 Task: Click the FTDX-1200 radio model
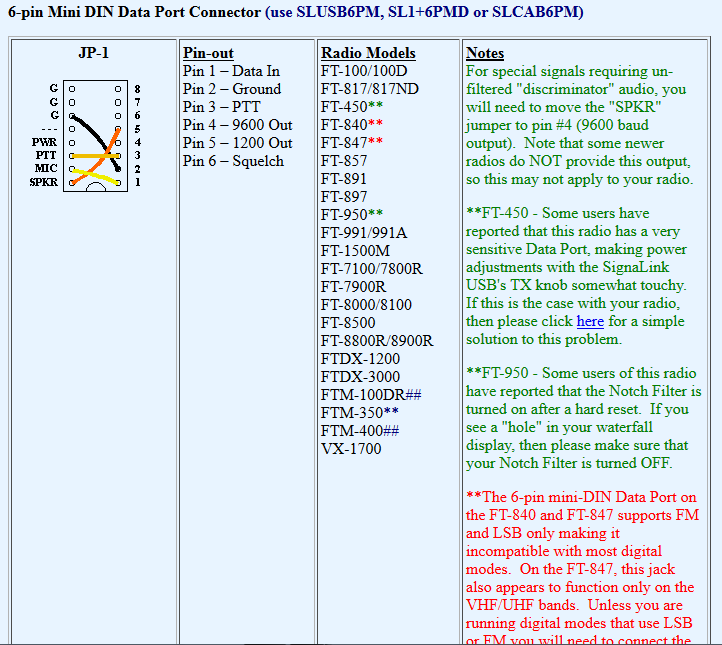[x=360, y=359]
